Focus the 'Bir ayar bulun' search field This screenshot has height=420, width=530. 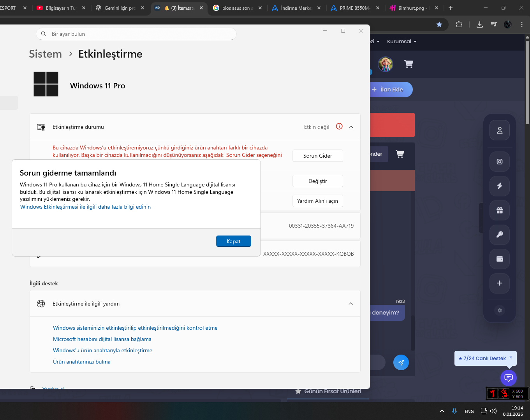(x=136, y=34)
